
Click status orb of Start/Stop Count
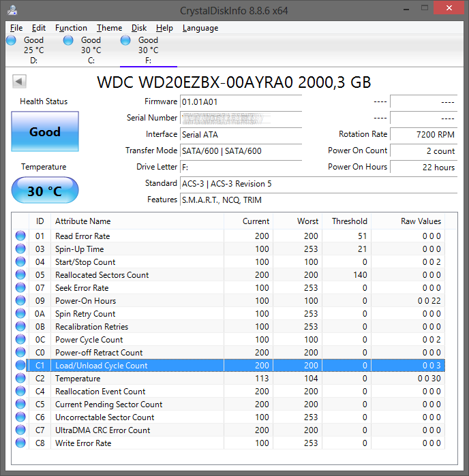(x=20, y=261)
